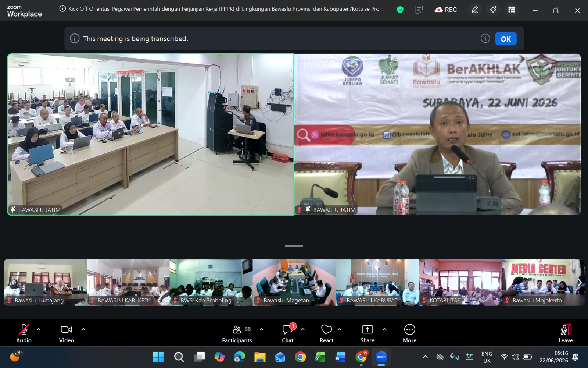Expand reactions options caret
Image resolution: width=588 pixels, height=368 pixels.
point(340,329)
